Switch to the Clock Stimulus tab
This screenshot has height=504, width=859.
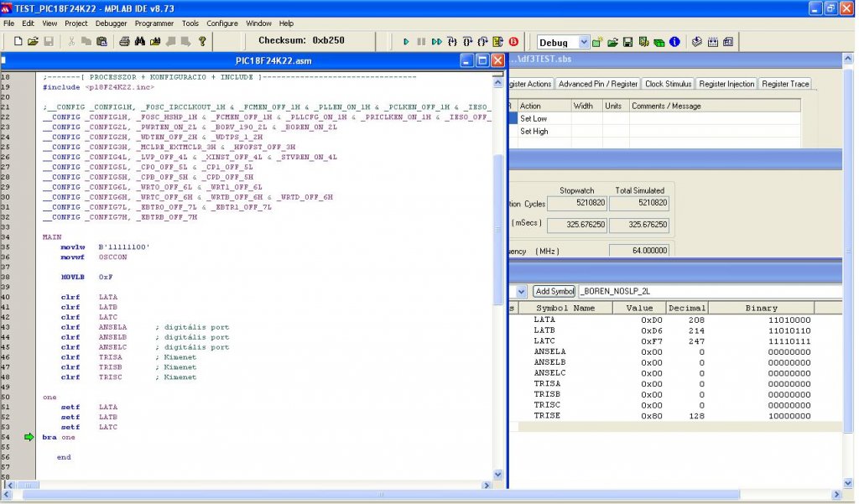point(668,84)
